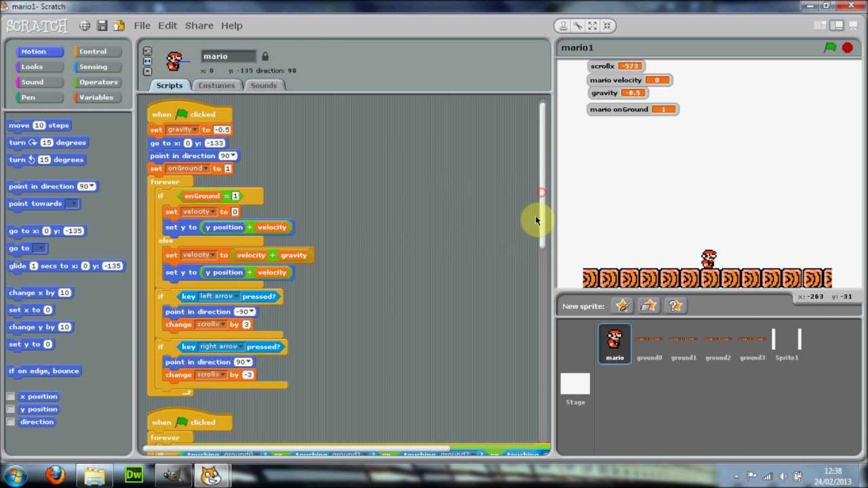Switch to the Costumes tab
This screenshot has width=868, height=488.
pyautogui.click(x=216, y=85)
